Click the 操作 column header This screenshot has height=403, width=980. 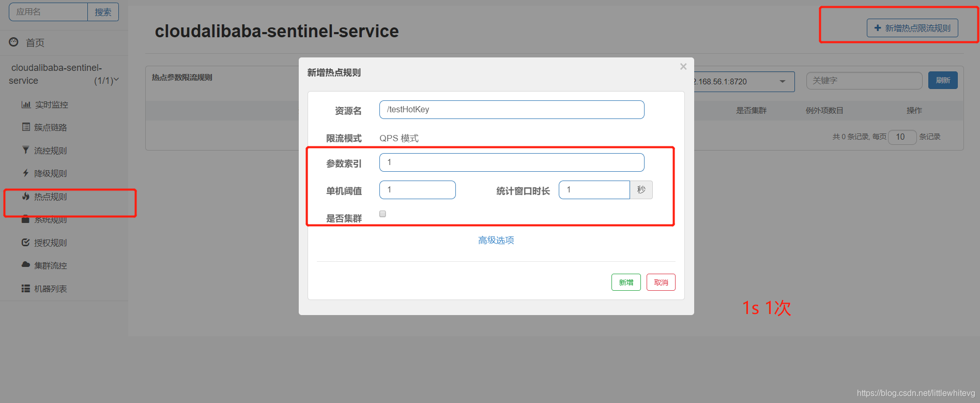click(x=914, y=111)
